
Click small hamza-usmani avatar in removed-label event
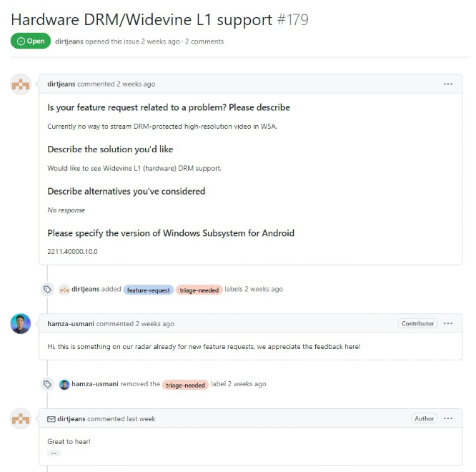(64, 385)
